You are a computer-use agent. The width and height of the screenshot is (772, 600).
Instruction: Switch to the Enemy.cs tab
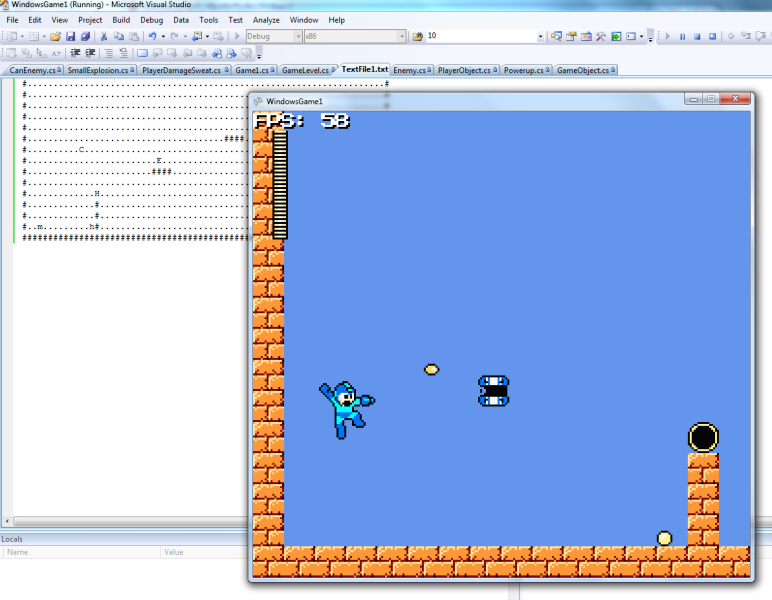click(410, 70)
